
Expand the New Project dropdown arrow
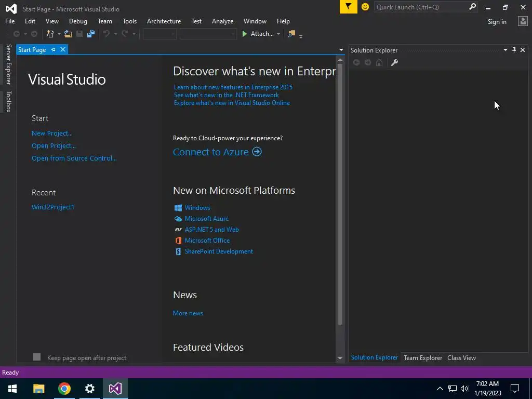[x=59, y=34]
